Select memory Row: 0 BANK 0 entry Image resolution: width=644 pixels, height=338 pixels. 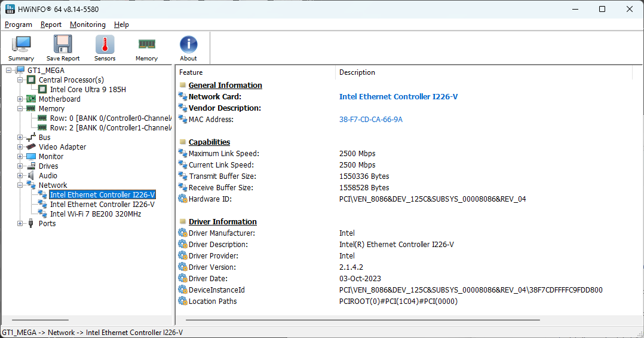tap(111, 118)
